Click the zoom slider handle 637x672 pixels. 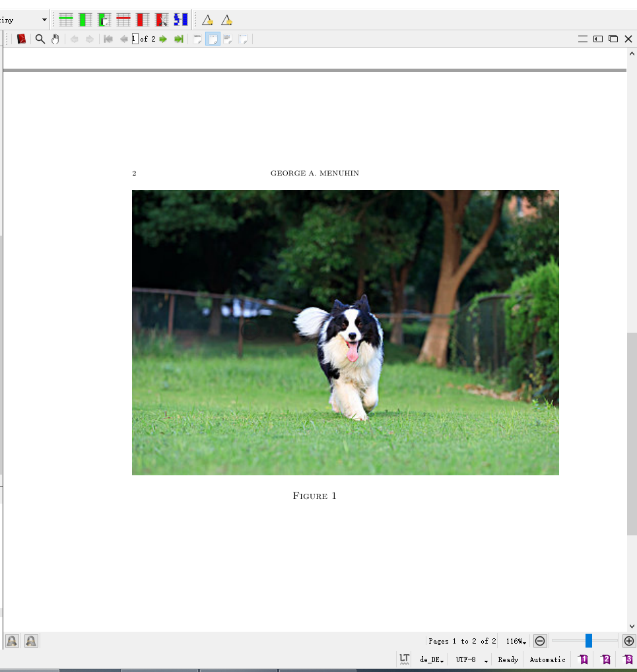coord(589,641)
